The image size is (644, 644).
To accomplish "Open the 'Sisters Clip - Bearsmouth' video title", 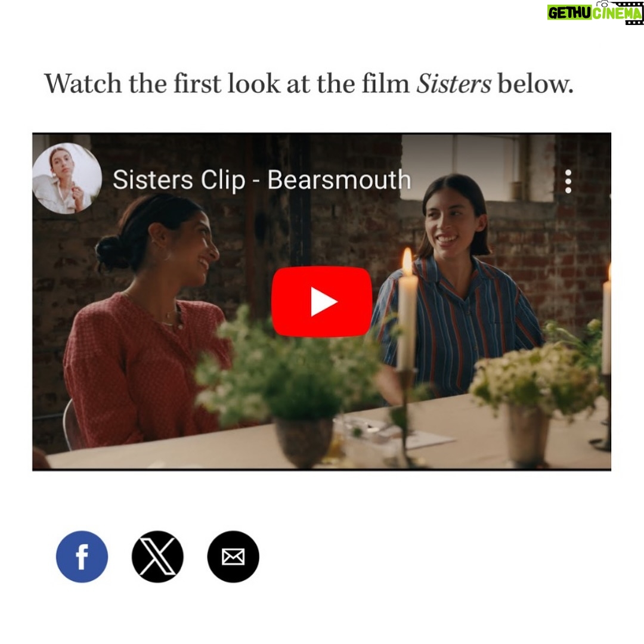I will tap(262, 180).
